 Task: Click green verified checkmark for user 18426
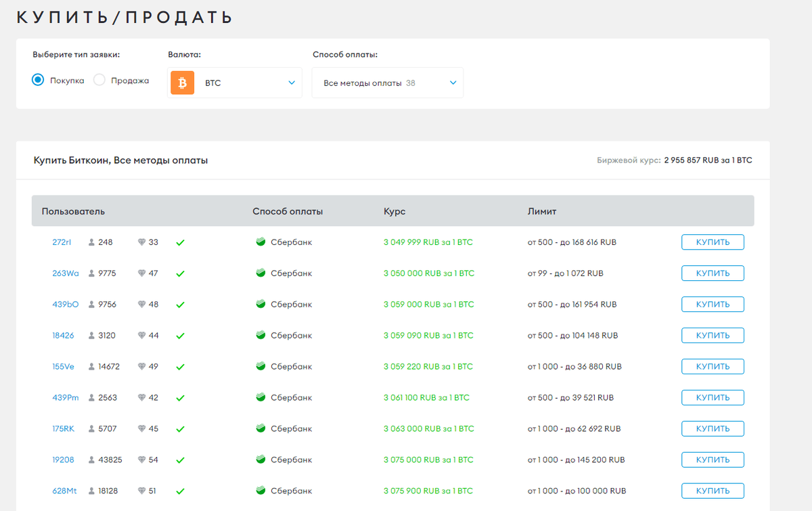[x=180, y=336]
